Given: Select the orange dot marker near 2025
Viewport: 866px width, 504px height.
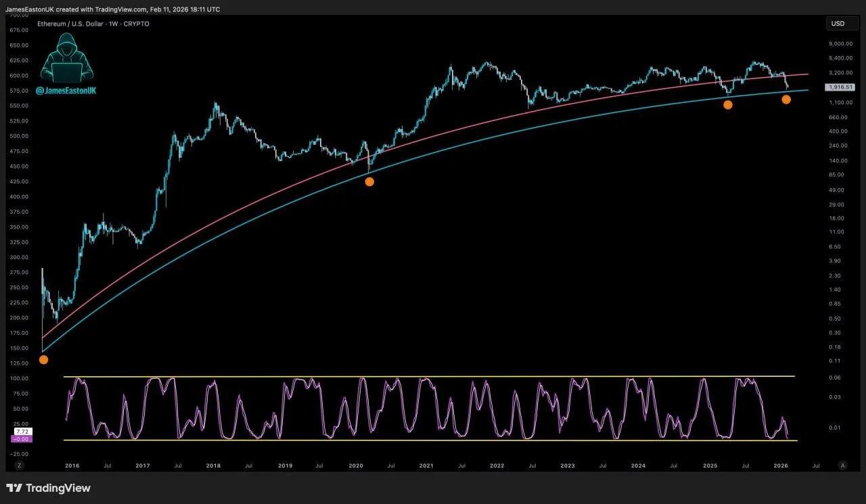Looking at the screenshot, I should coord(728,105).
